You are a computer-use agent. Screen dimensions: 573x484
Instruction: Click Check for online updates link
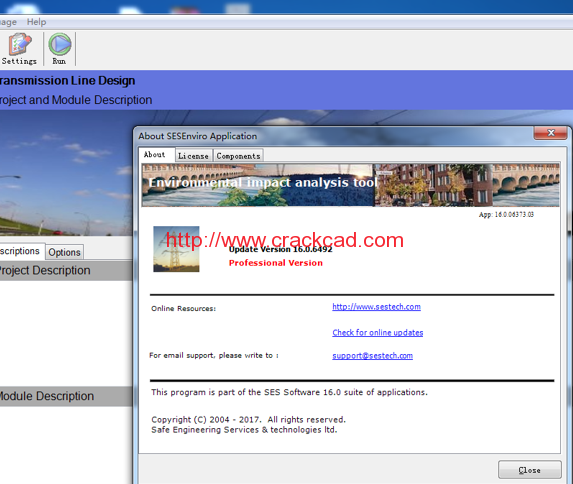377,333
